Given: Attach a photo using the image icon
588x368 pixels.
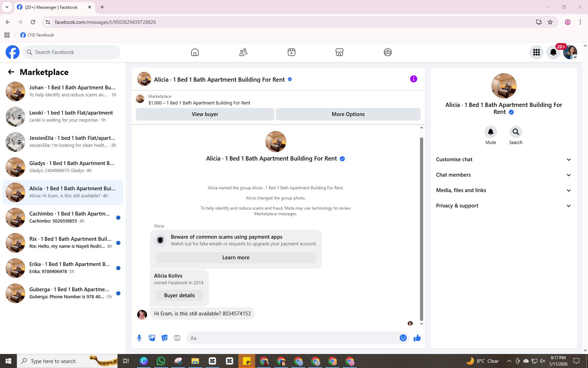Looking at the screenshot, I should [x=152, y=338].
